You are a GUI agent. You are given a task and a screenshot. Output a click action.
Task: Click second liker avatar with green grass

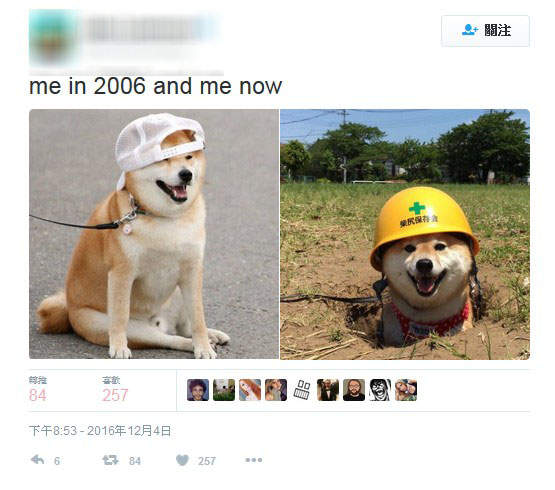pyautogui.click(x=224, y=390)
